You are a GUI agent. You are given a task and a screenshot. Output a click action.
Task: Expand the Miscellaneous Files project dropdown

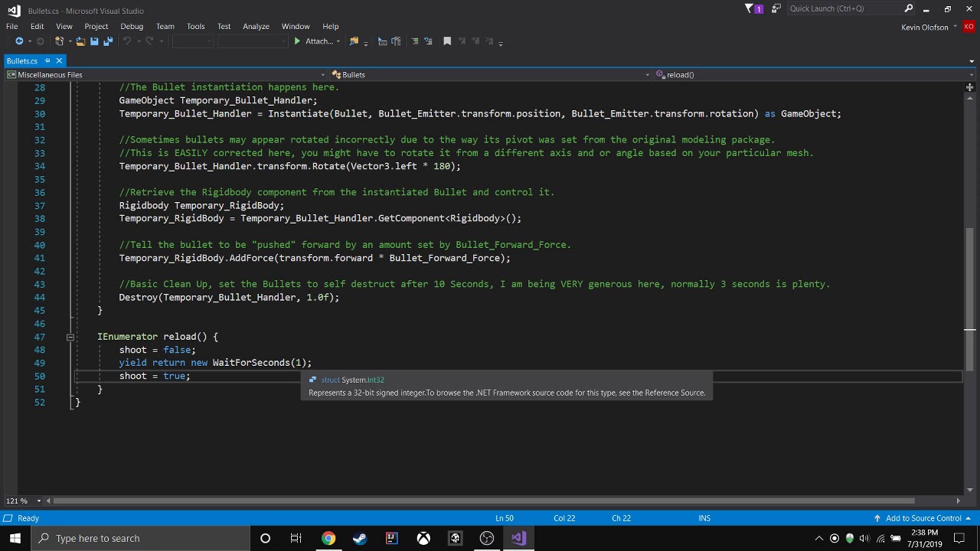[x=323, y=75]
